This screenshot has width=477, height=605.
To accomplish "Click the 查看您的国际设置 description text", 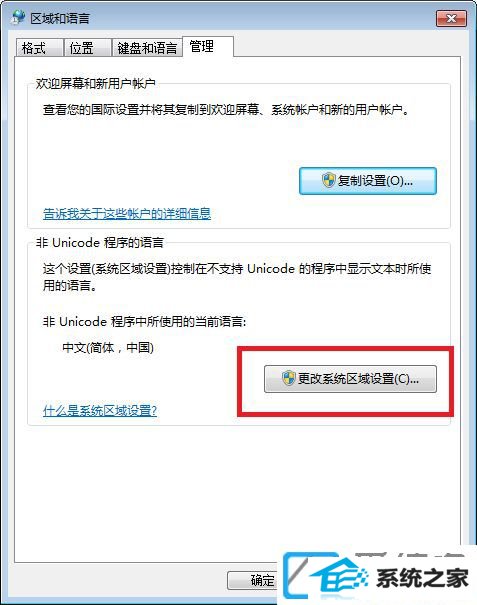I will 226,110.
